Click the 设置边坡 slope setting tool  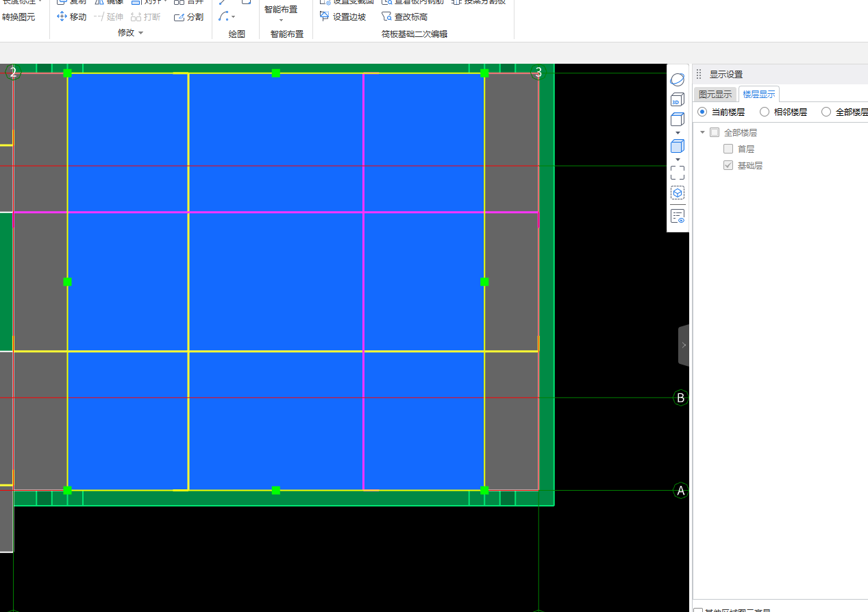tap(343, 16)
